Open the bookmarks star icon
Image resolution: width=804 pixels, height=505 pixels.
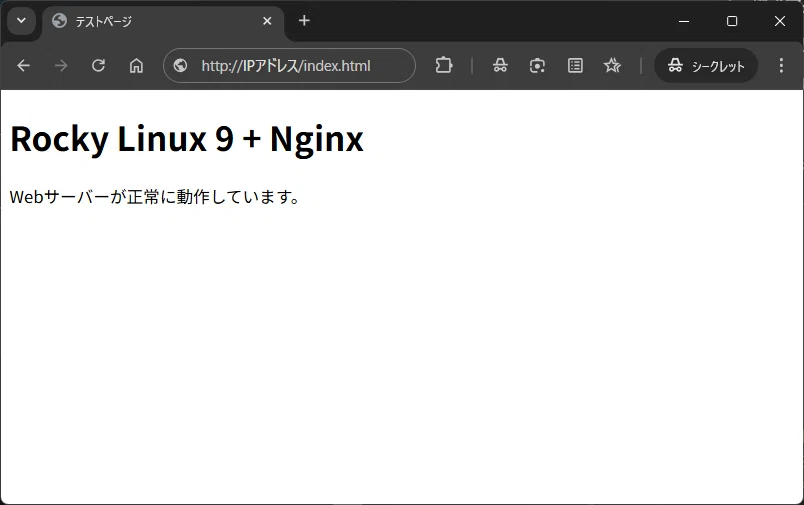pyautogui.click(x=612, y=66)
